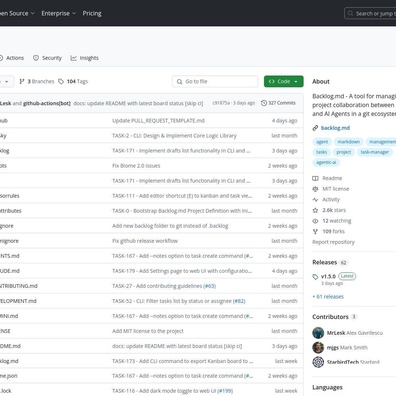Click the link chain icon beside backlog.md
Viewport: 396px width, 396px height.
pyautogui.click(x=315, y=128)
